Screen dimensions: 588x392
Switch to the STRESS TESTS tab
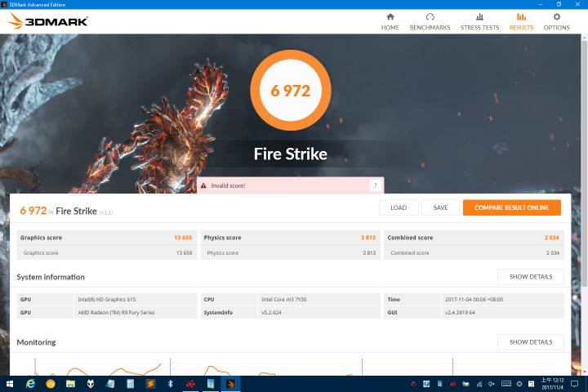(x=479, y=22)
